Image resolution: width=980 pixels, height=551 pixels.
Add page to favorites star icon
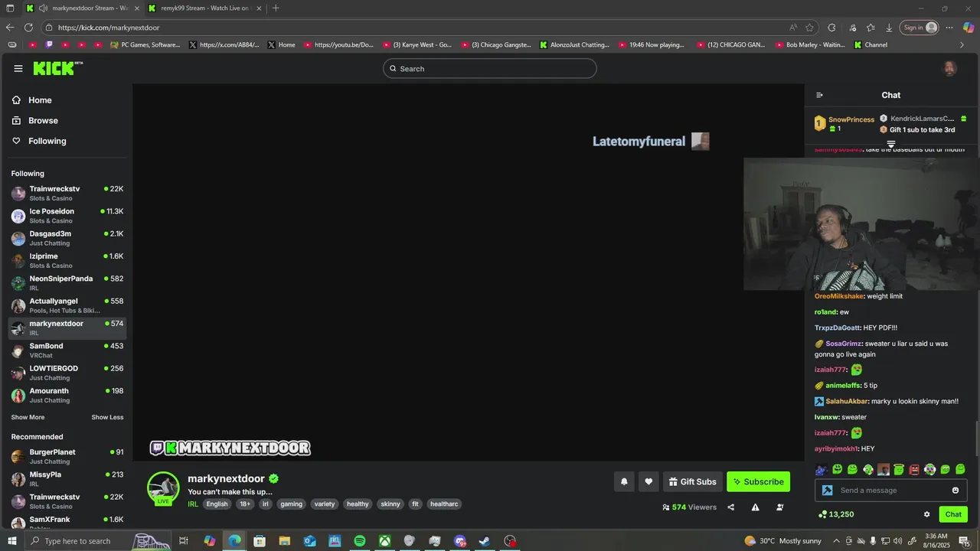point(810,28)
